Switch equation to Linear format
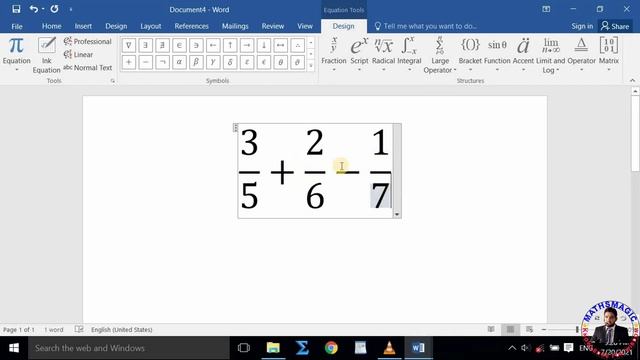 coord(78,54)
